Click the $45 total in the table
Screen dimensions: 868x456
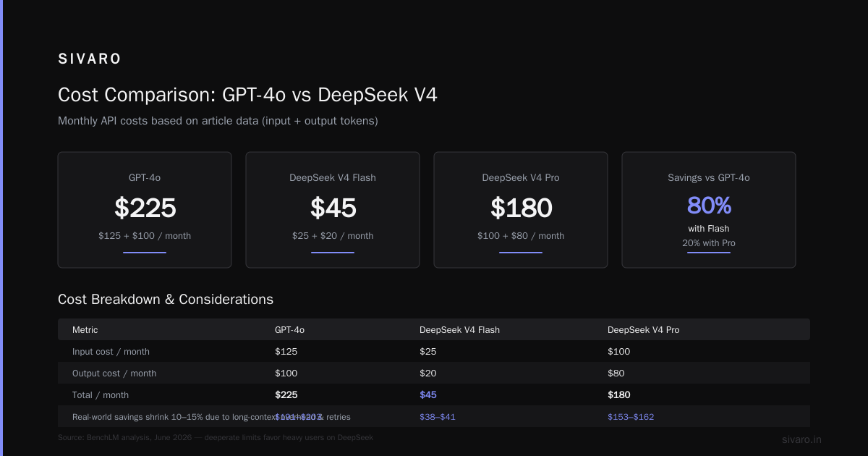[x=428, y=394]
